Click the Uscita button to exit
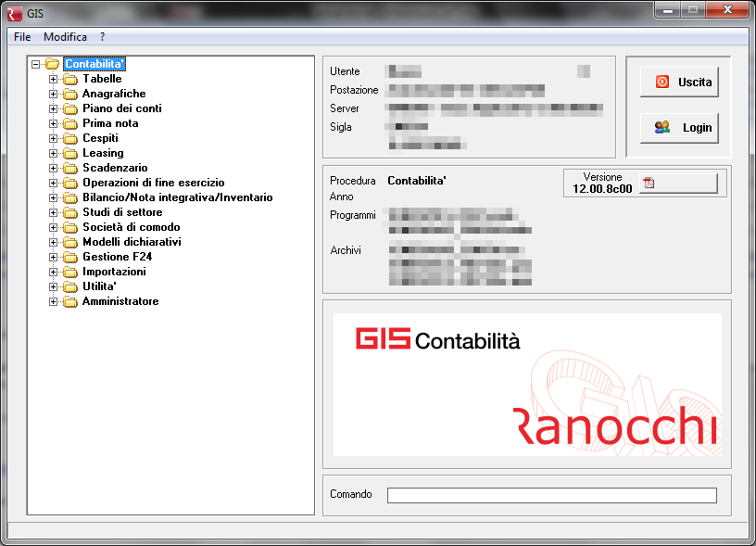The width and height of the screenshot is (756, 546). tap(679, 82)
